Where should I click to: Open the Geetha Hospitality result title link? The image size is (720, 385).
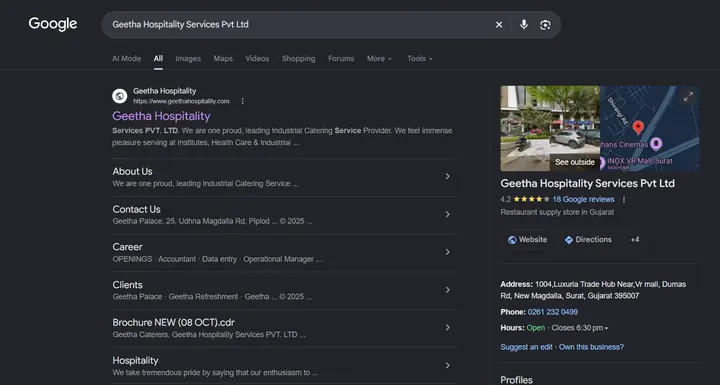pyautogui.click(x=161, y=116)
